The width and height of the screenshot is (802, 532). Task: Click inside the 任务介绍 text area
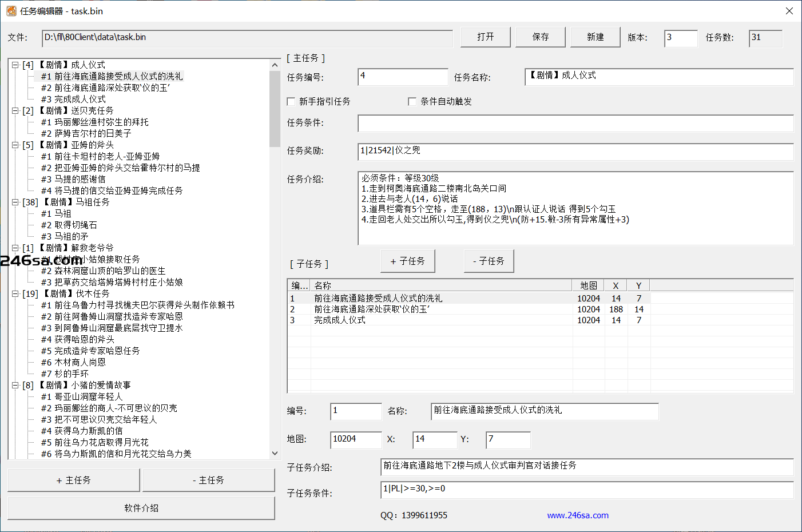(x=576, y=208)
